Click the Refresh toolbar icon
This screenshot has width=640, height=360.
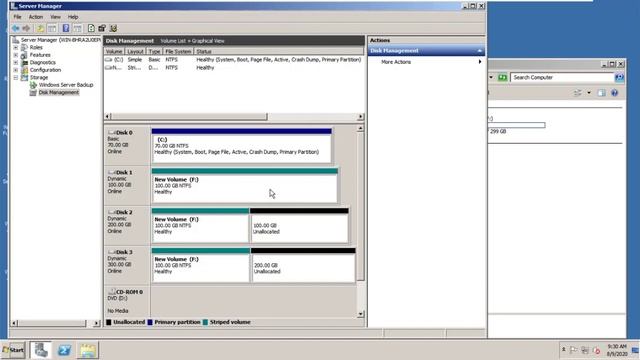(91, 28)
